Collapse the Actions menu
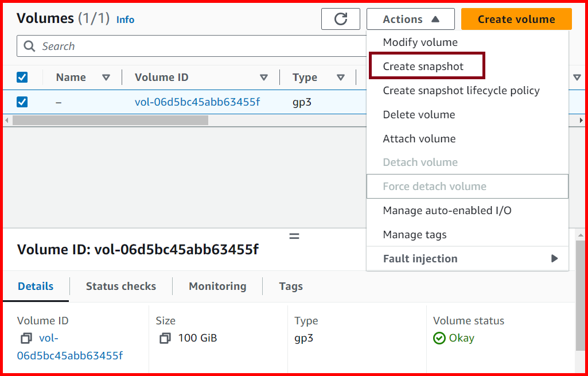Viewport: 588px width, 376px height. click(x=410, y=18)
